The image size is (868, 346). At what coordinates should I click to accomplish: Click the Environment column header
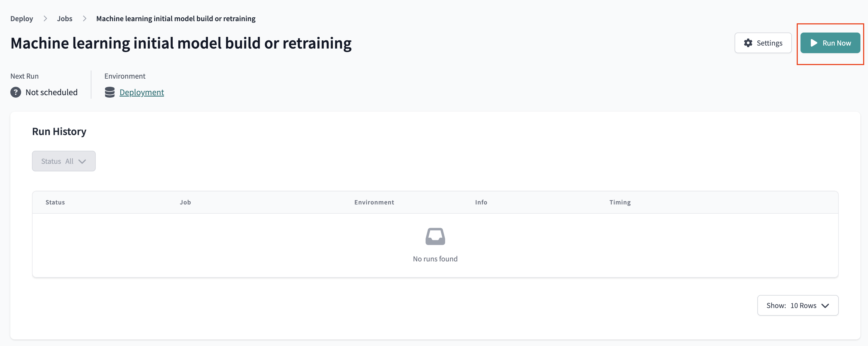(374, 202)
